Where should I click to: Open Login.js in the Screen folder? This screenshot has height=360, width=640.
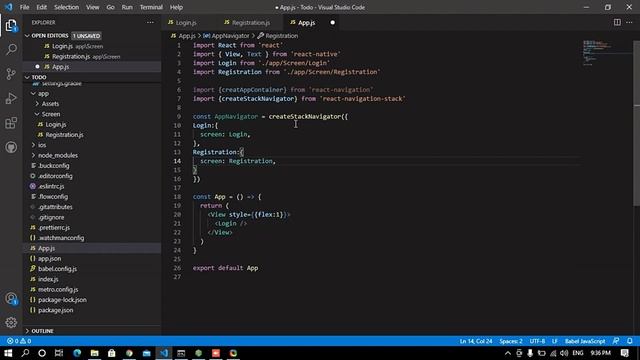[x=56, y=124]
